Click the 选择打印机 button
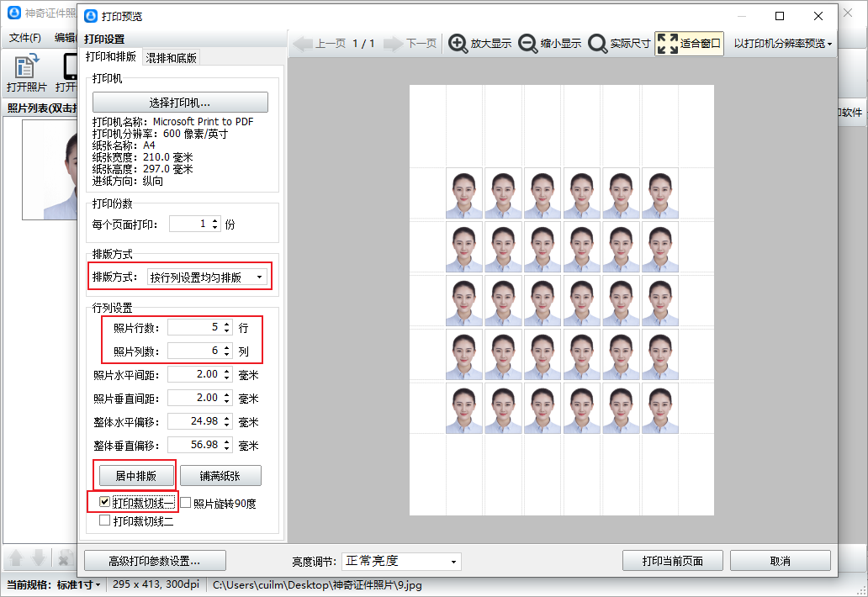This screenshot has width=868, height=597. [x=180, y=103]
